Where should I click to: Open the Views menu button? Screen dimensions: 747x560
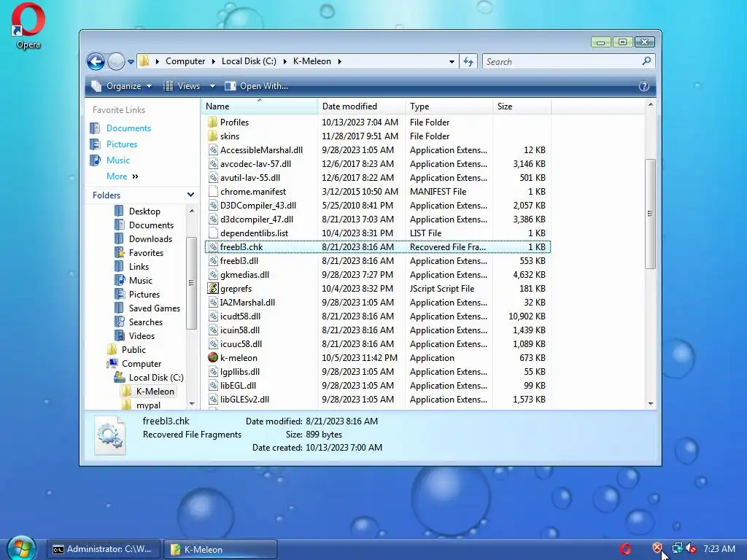tap(182, 86)
